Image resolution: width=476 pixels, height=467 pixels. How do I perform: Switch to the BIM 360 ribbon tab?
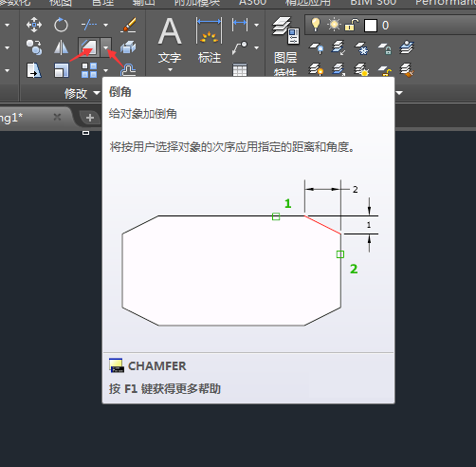[x=373, y=3]
